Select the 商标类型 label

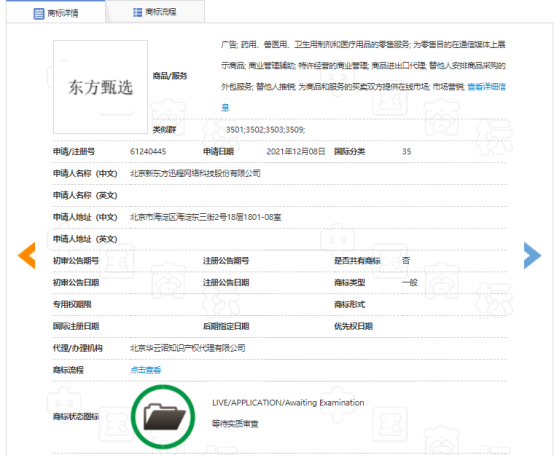[x=349, y=283]
